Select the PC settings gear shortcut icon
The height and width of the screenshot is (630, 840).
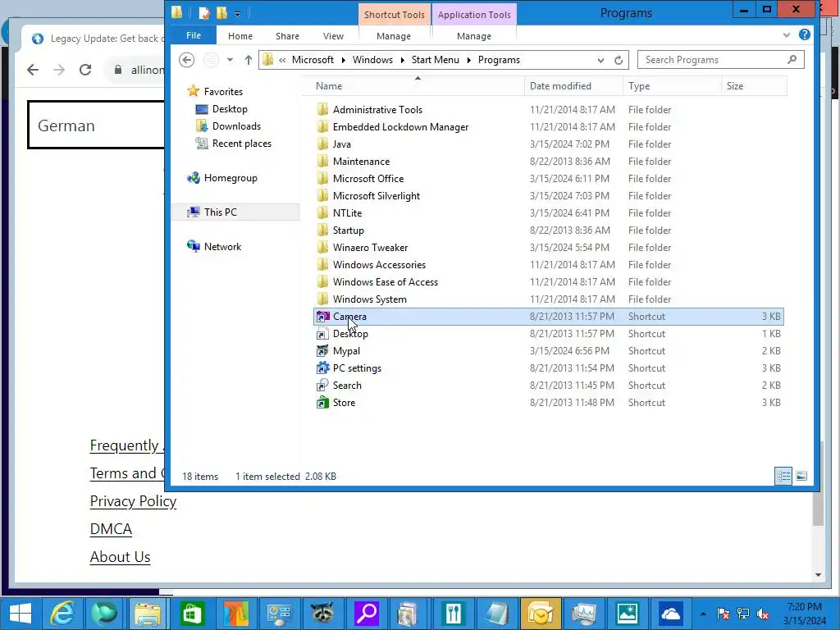pos(322,368)
